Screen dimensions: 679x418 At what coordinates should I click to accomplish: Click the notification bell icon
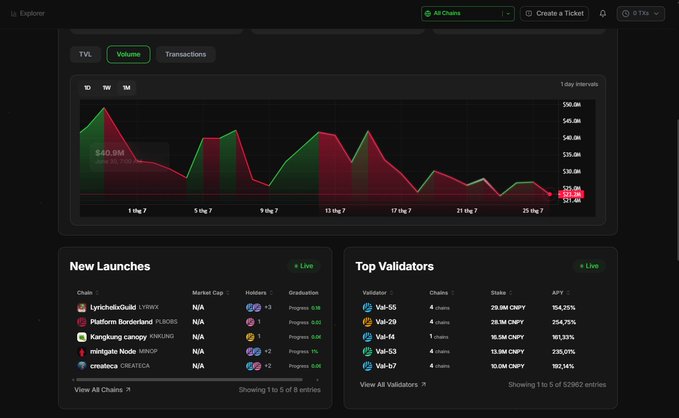point(603,13)
